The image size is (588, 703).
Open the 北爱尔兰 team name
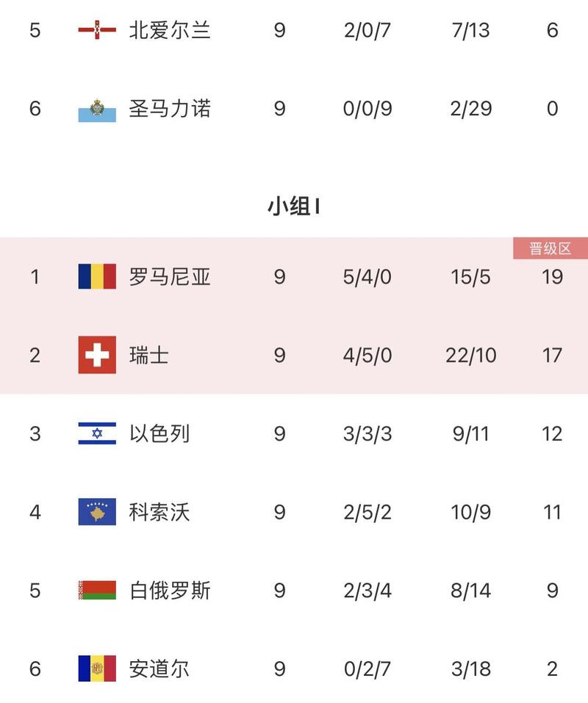170,30
